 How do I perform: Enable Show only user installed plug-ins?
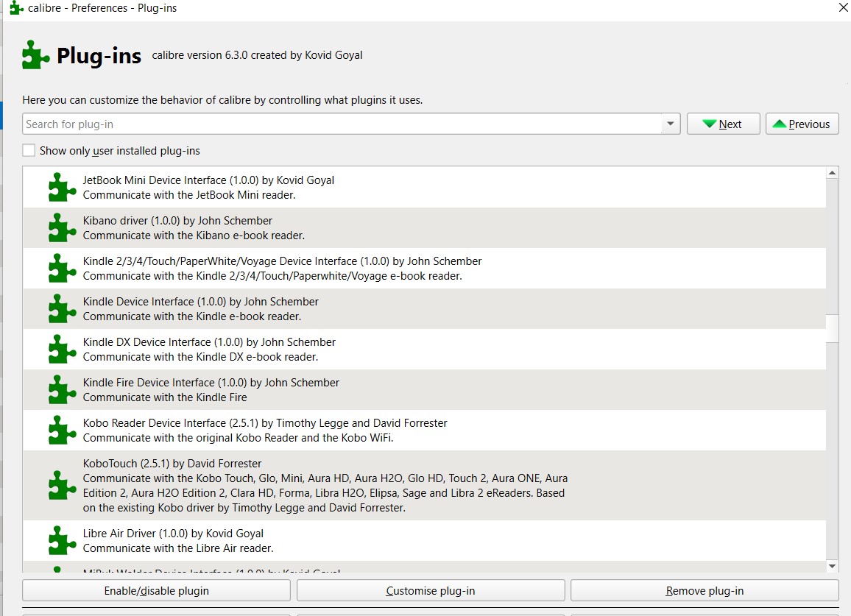tap(29, 151)
